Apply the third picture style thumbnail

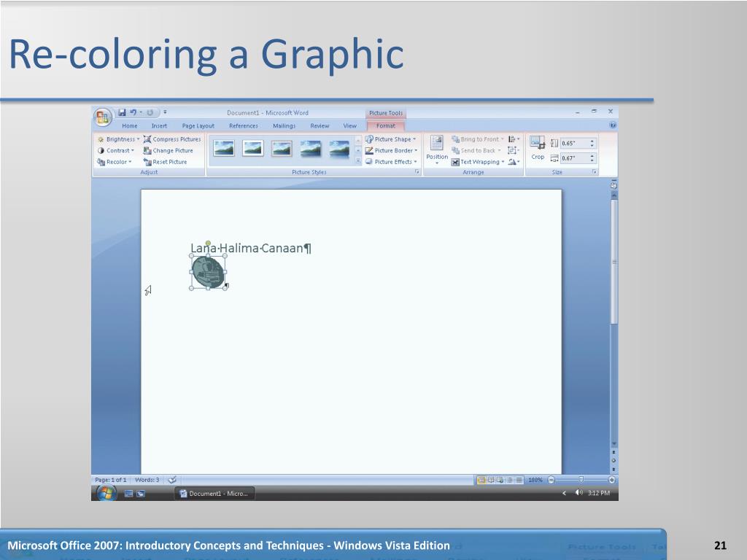[x=282, y=148]
